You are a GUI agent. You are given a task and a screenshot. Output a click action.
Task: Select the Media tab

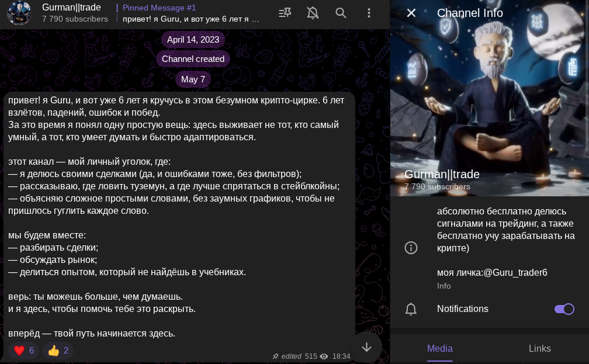pyautogui.click(x=440, y=349)
